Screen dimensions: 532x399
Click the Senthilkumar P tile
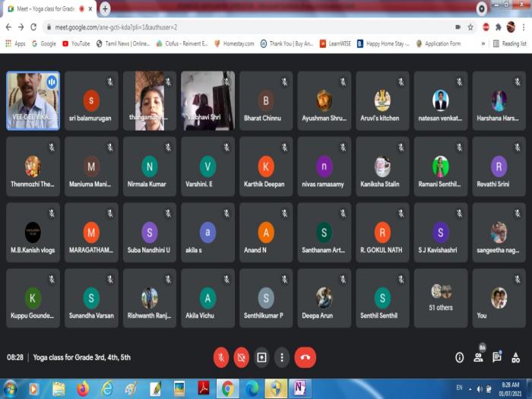[266, 298]
